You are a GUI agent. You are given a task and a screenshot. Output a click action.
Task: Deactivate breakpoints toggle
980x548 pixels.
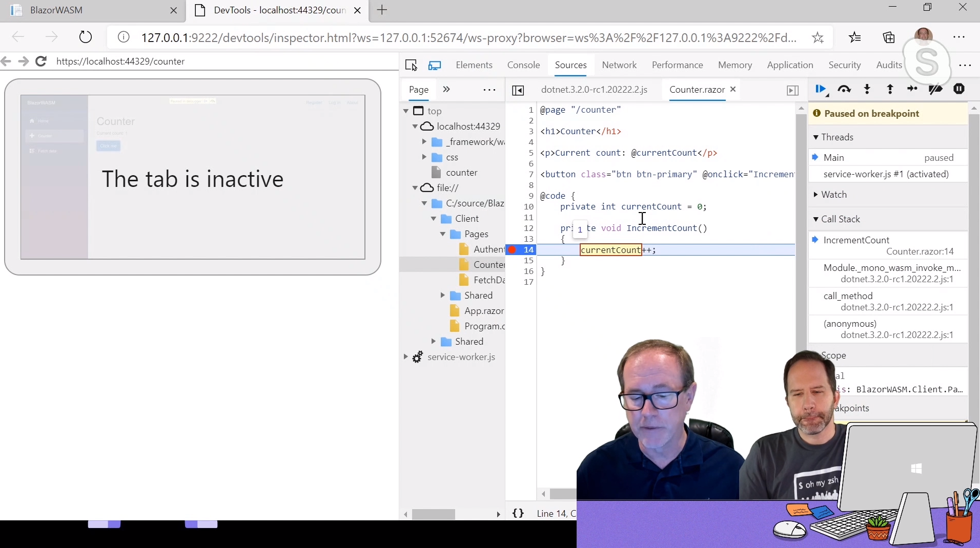point(935,90)
